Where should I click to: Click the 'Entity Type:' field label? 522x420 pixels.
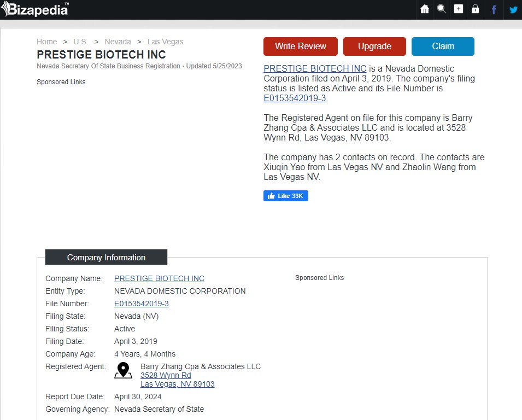click(x=65, y=291)
